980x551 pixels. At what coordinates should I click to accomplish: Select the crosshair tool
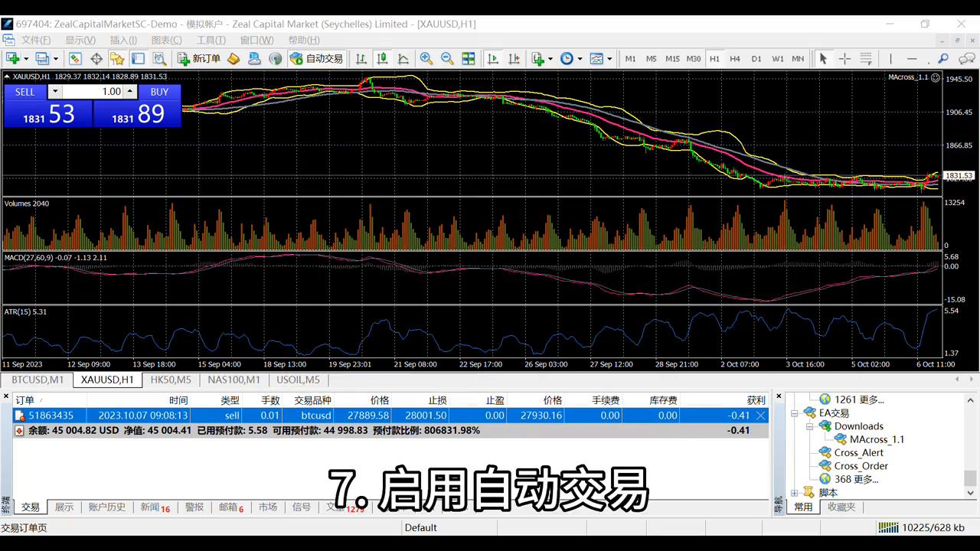(x=846, y=58)
